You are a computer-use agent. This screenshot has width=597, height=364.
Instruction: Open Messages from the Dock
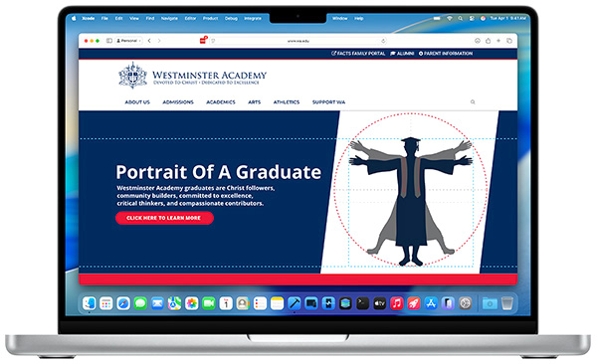(140, 303)
